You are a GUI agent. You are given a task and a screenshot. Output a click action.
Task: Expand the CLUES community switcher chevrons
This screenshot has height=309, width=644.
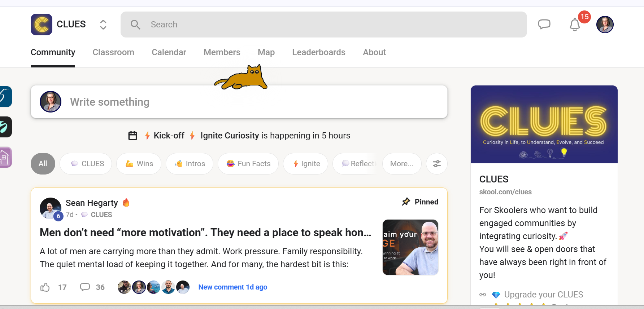coord(103,25)
